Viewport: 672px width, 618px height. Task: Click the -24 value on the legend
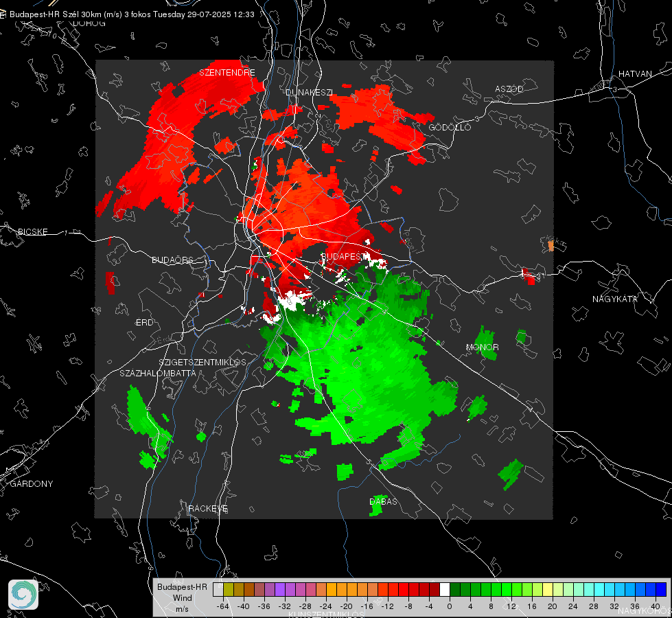[x=326, y=606]
